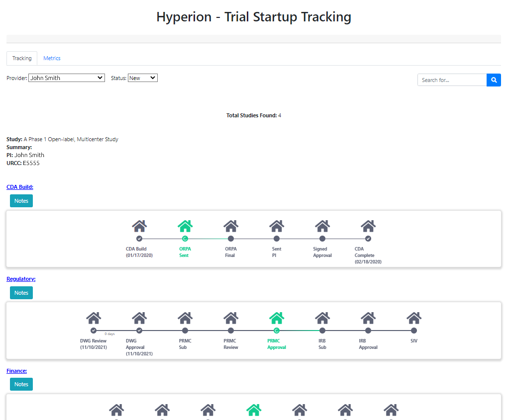Click the IRB Sub house icon

[x=322, y=318]
